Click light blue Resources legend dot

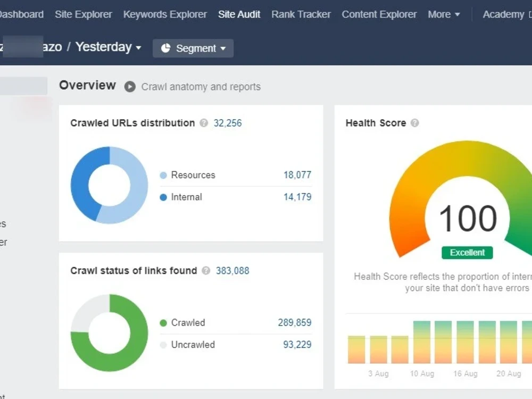(x=163, y=176)
